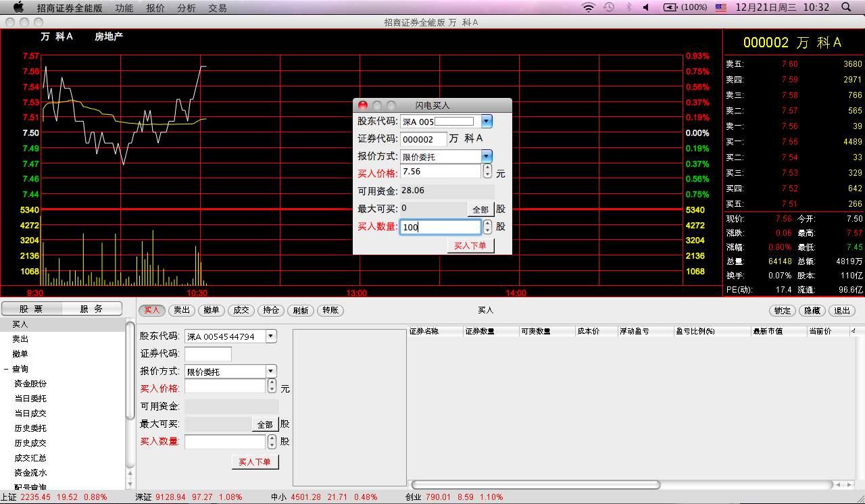Screen dimensions: 865x504
Task: Open the Time Machine clock icon
Action: coord(609,7)
